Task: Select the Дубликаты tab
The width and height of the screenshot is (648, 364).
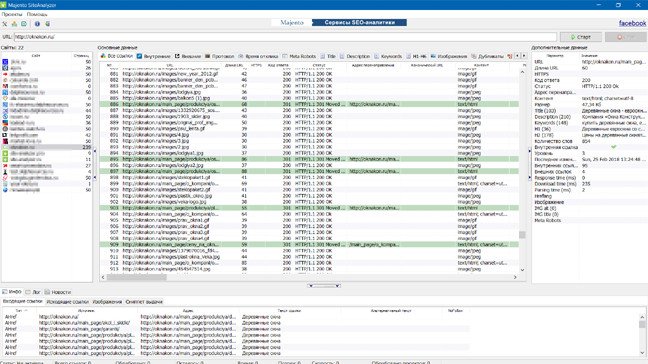Action: [x=487, y=56]
